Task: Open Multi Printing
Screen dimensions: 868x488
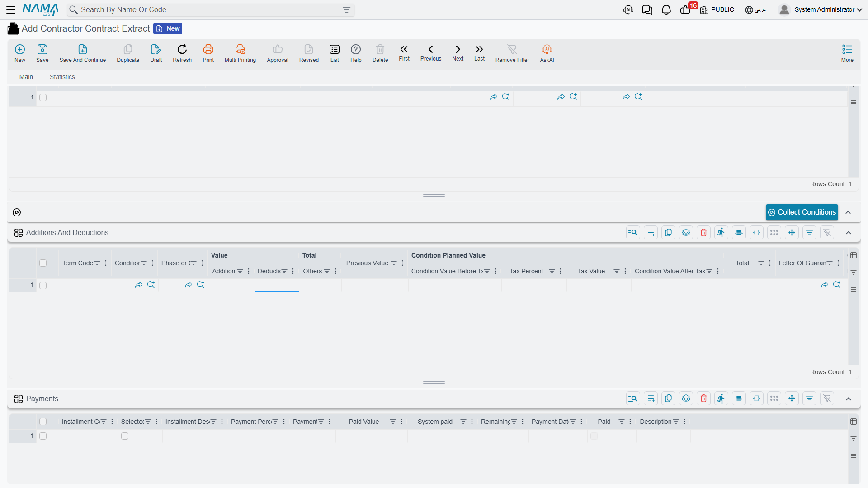Action: pyautogui.click(x=240, y=53)
